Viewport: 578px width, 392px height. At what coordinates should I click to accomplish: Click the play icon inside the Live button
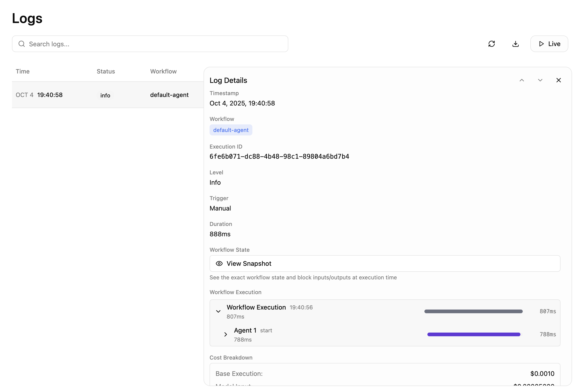pyautogui.click(x=541, y=44)
